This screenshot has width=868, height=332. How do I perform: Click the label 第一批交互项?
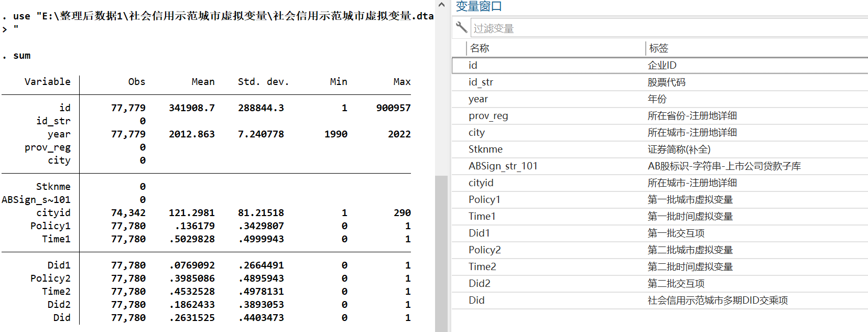click(x=676, y=233)
